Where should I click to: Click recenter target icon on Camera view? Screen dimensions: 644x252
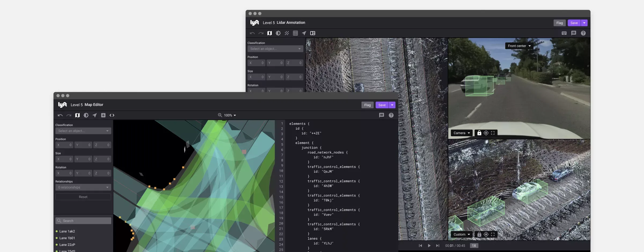(x=486, y=133)
